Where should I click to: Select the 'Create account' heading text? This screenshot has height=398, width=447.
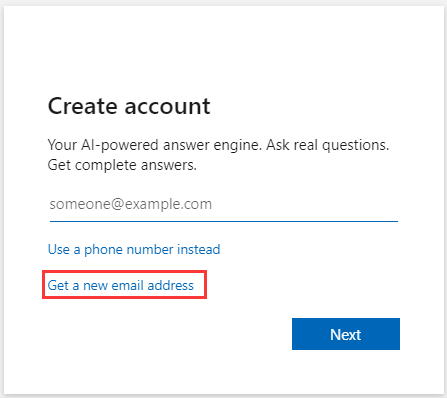pos(129,106)
